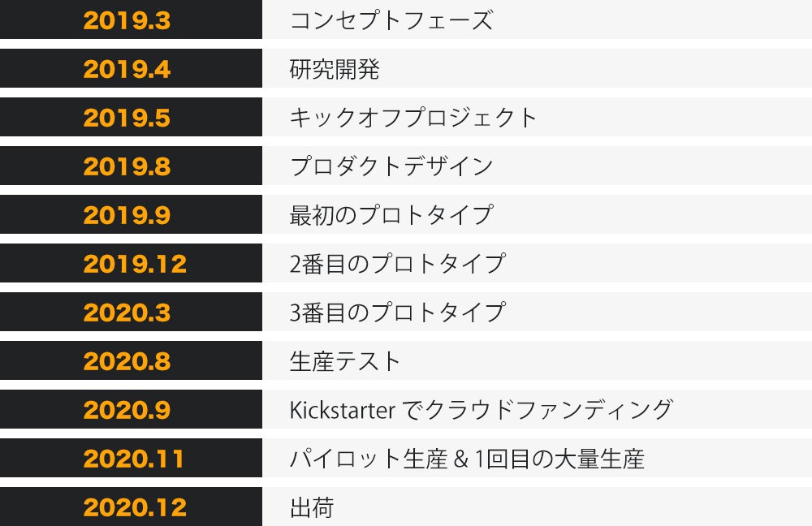Viewport: 812px width, 526px height.
Task: Select the キックオフプロジェクト entry
Action: click(414, 118)
